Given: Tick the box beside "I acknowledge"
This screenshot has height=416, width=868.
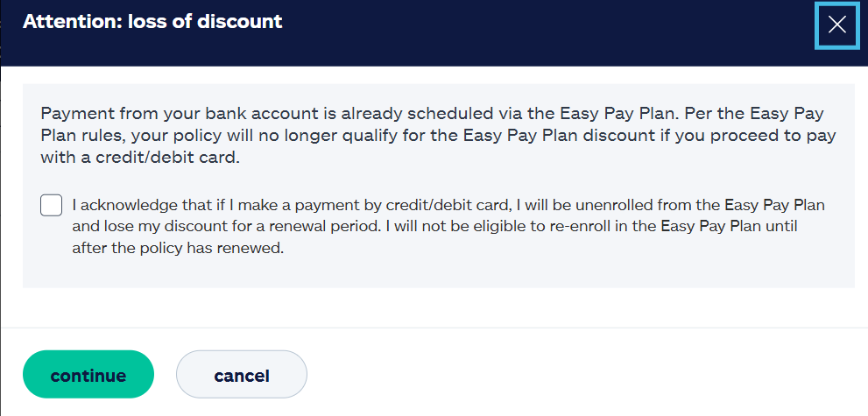Looking at the screenshot, I should pos(52,206).
